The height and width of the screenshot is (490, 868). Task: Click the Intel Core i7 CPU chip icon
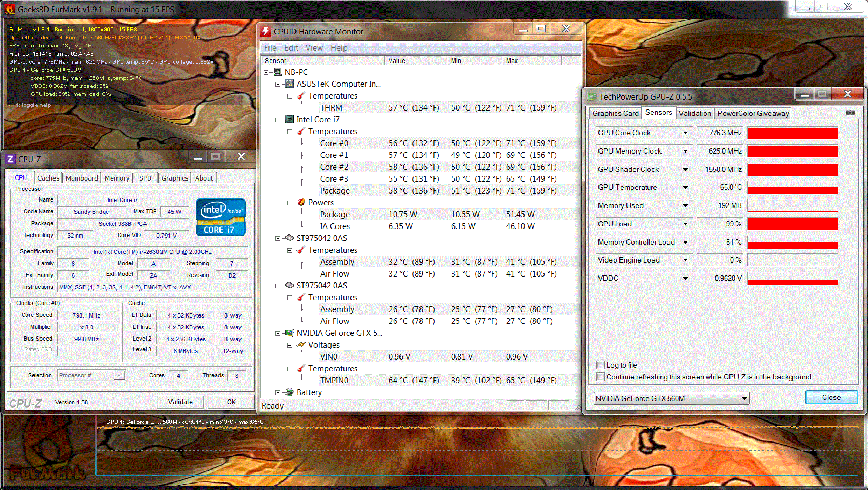point(290,120)
